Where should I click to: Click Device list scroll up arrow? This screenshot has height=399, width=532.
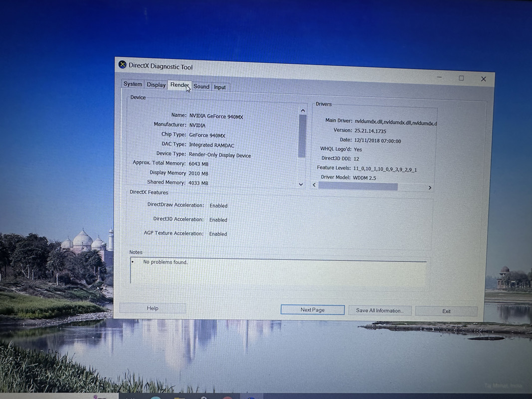click(303, 111)
